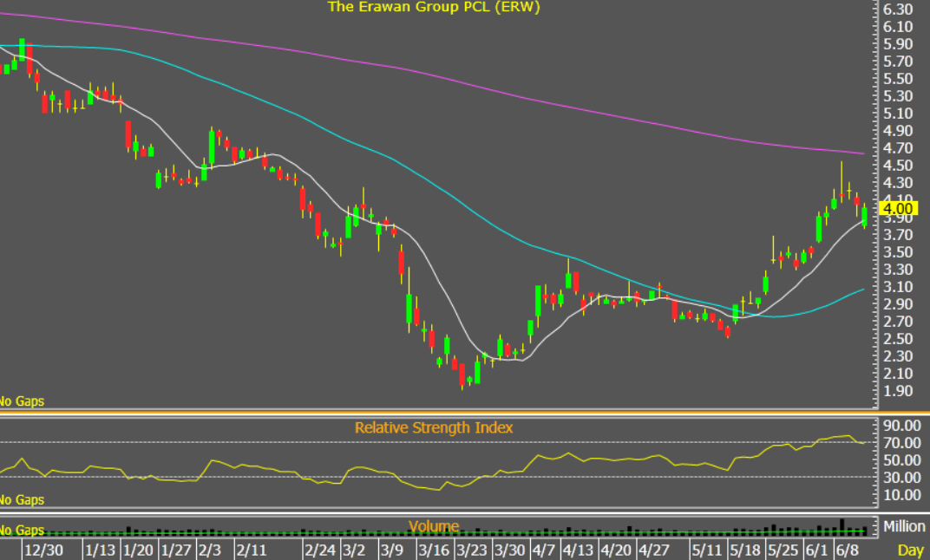Image resolution: width=930 pixels, height=560 pixels.
Task: Click the Volume panel title
Action: tap(434, 526)
